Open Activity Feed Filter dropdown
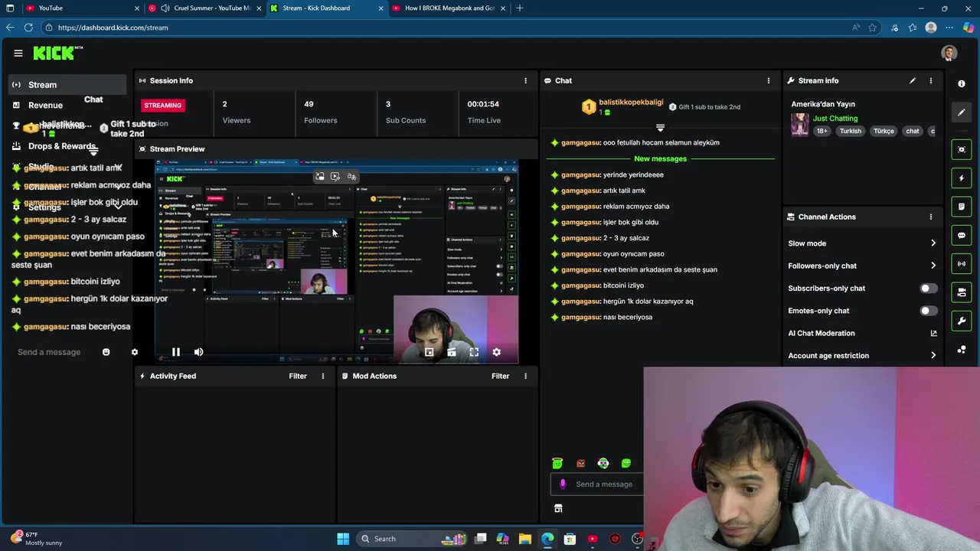980x551 pixels. point(298,376)
